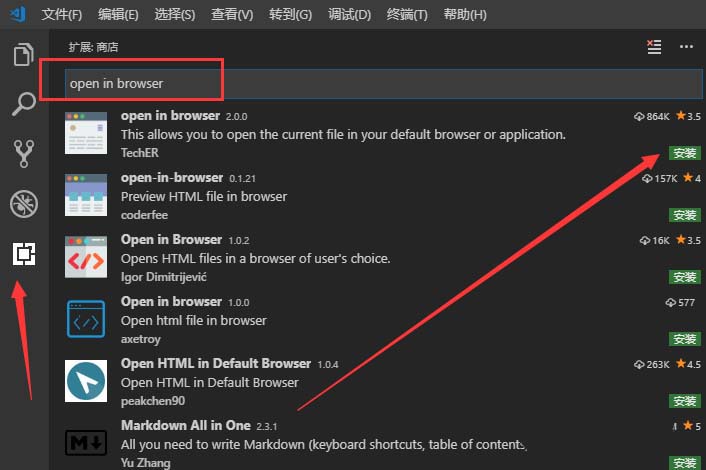Select coderfee open-in-browser extension icon
The width and height of the screenshot is (706, 470).
click(x=86, y=195)
